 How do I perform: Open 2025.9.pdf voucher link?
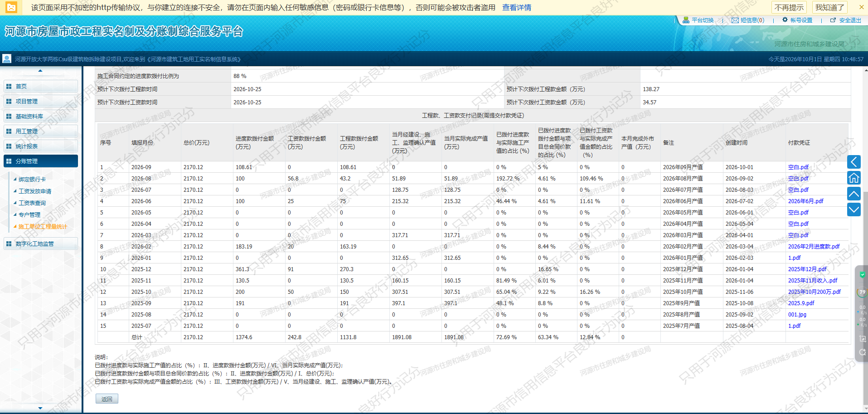[x=801, y=303]
